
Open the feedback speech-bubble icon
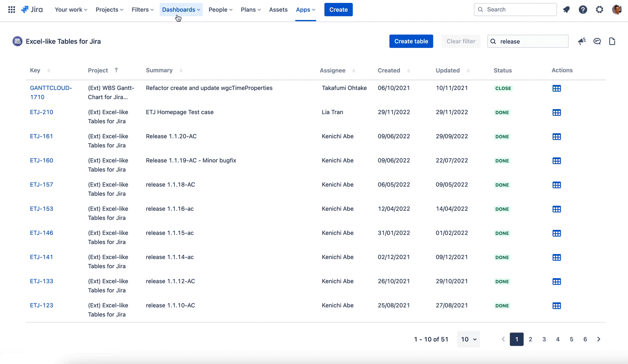click(597, 41)
